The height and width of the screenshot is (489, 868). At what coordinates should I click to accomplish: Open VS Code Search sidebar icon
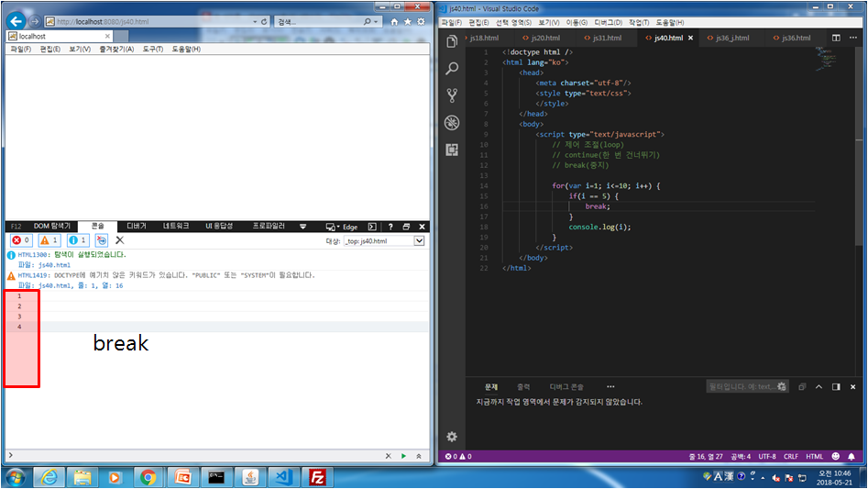click(x=452, y=68)
